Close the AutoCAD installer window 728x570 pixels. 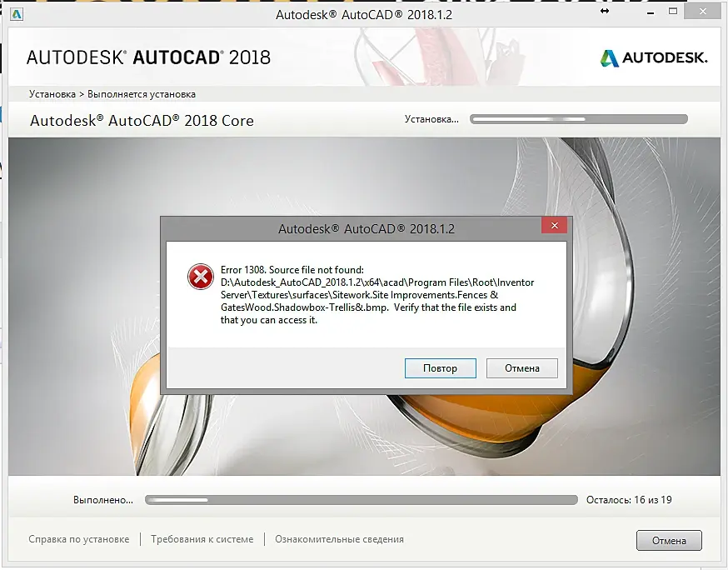pos(703,12)
